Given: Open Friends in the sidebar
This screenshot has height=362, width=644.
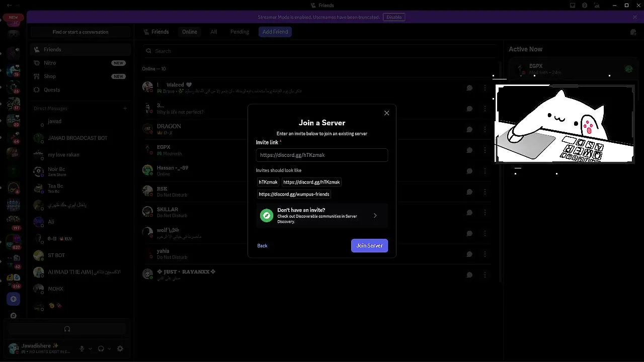Looking at the screenshot, I should point(80,49).
